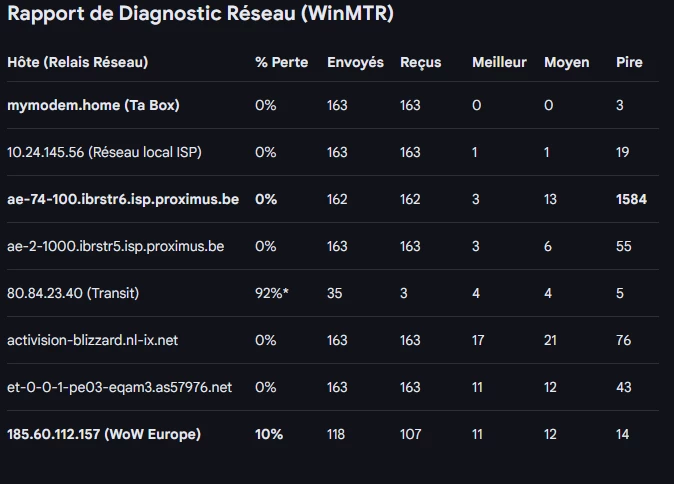674x484 pixels.
Task: Select the 'Envoyés' column header
Action: pos(355,62)
